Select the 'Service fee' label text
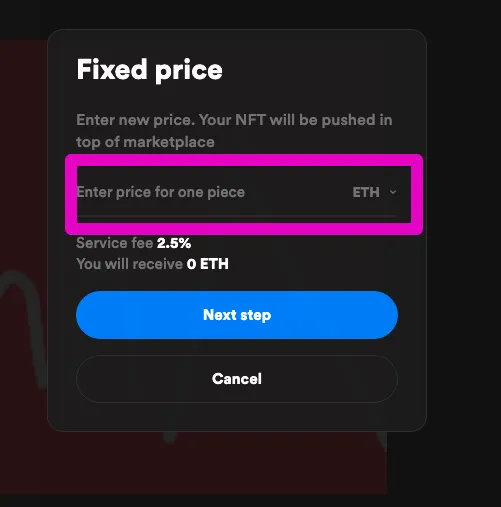Viewport: 501px width, 507px height. pos(114,243)
